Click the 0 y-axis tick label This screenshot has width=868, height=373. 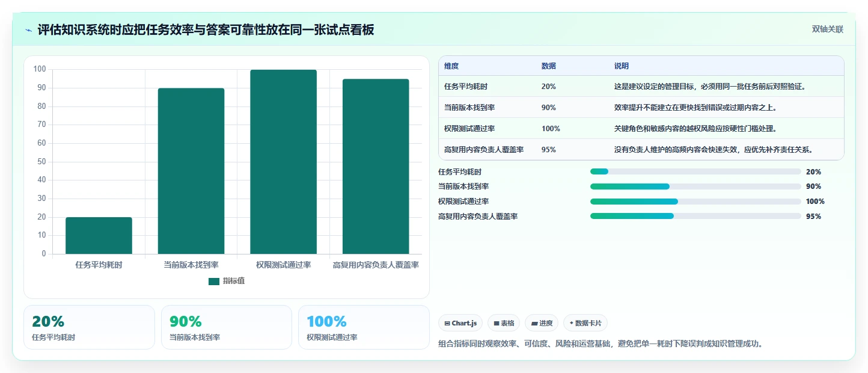pos(44,254)
